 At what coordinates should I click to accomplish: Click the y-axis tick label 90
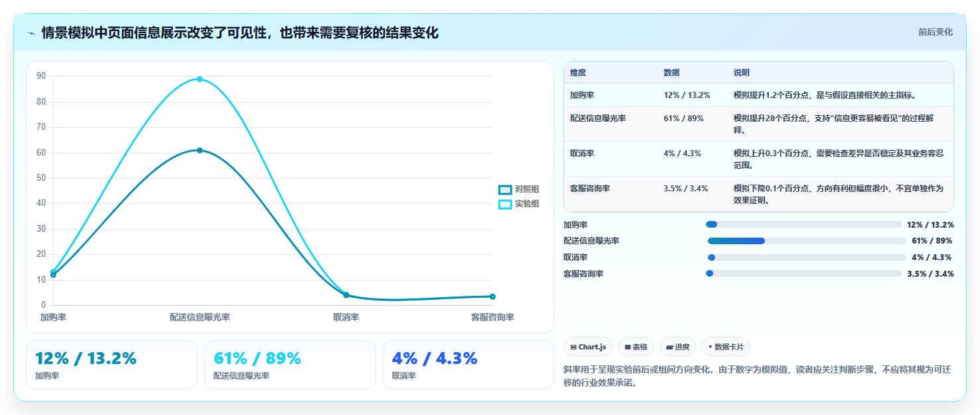[x=41, y=76]
